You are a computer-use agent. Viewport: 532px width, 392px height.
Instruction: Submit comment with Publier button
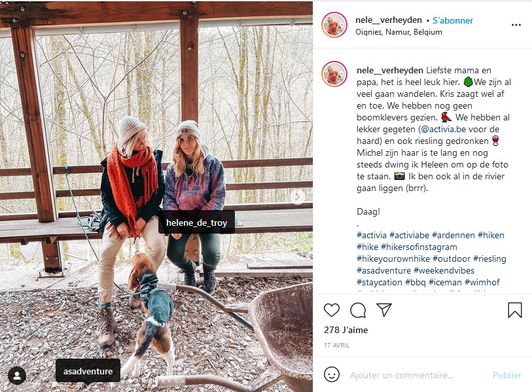(507, 375)
